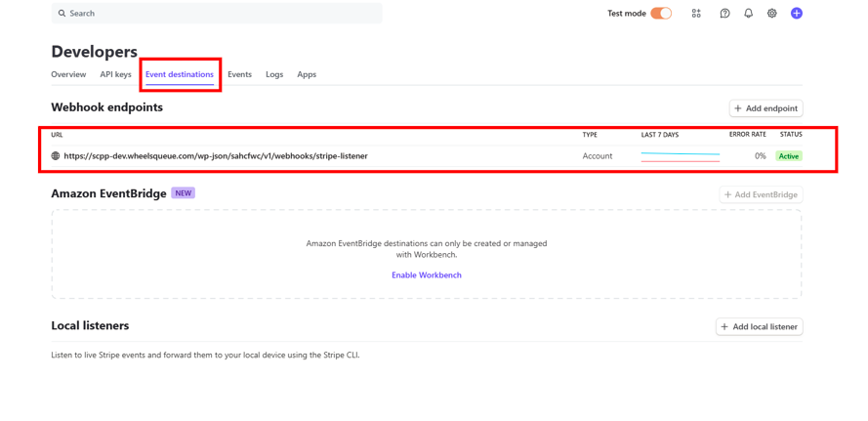The width and height of the screenshot is (868, 421).
Task: Toggle the Test mode switch
Action: 661,14
